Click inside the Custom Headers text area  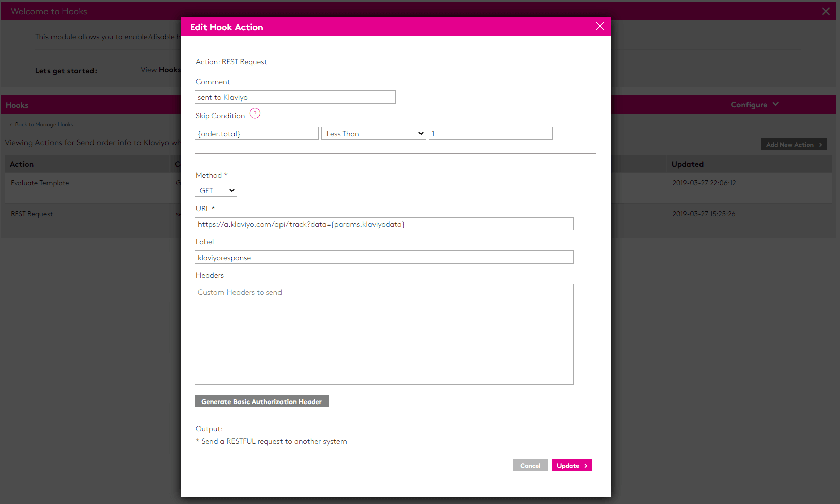pos(384,333)
